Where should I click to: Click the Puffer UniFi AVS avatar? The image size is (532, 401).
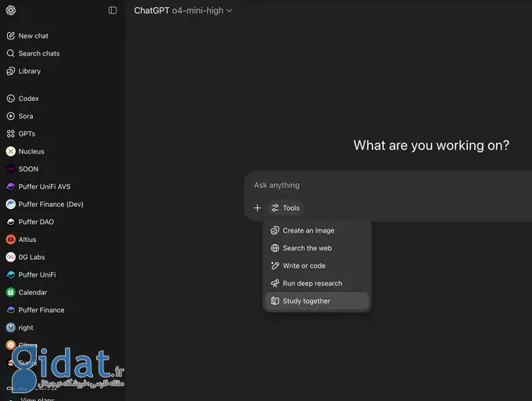click(10, 186)
